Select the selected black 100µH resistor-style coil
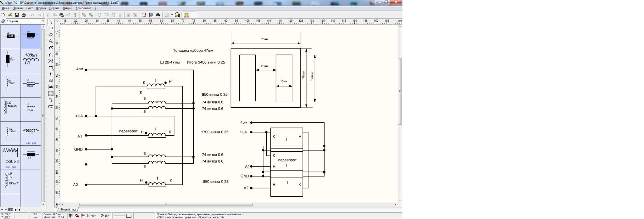Viewport: 644px width, 219px height. [31, 36]
